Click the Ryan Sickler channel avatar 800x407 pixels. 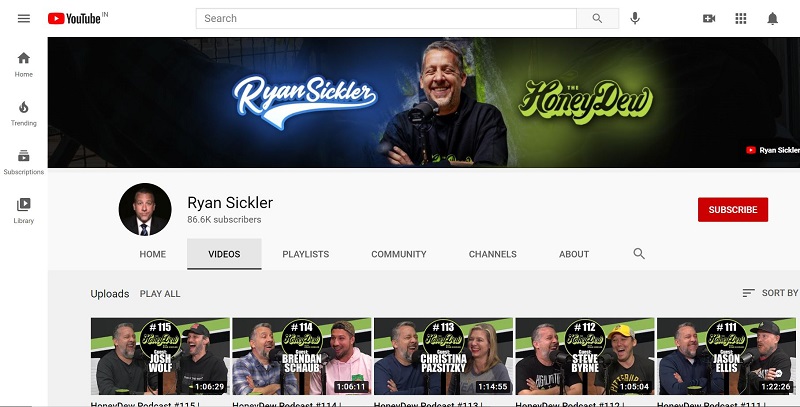145,209
